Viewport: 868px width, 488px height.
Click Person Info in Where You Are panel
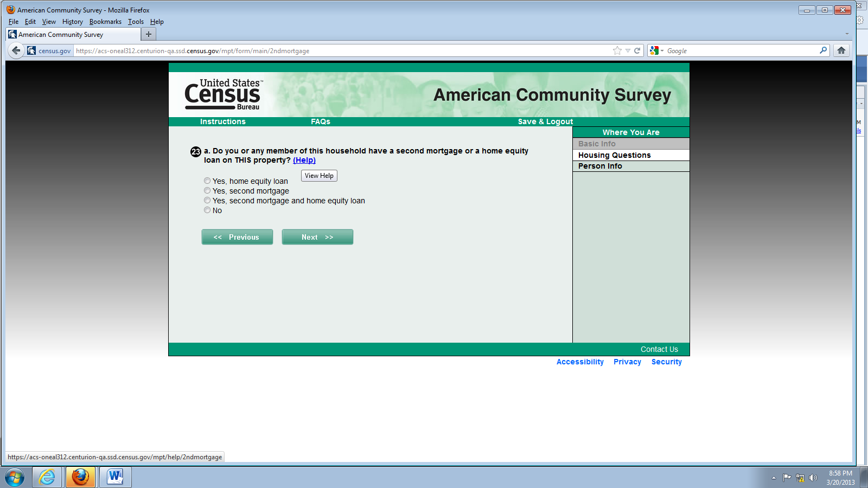(x=631, y=166)
